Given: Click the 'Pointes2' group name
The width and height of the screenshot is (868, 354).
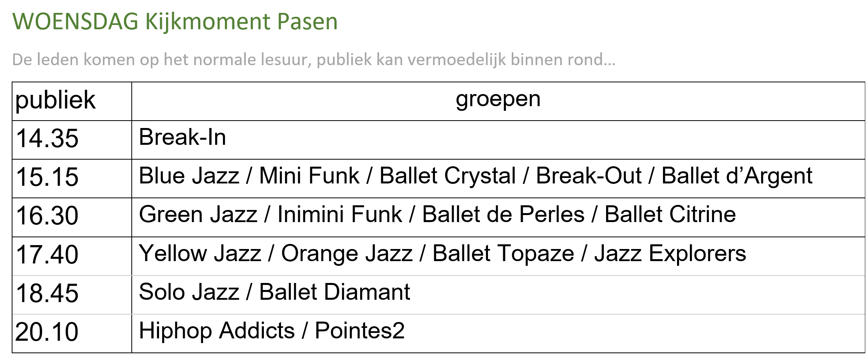Looking at the screenshot, I should click(359, 331).
